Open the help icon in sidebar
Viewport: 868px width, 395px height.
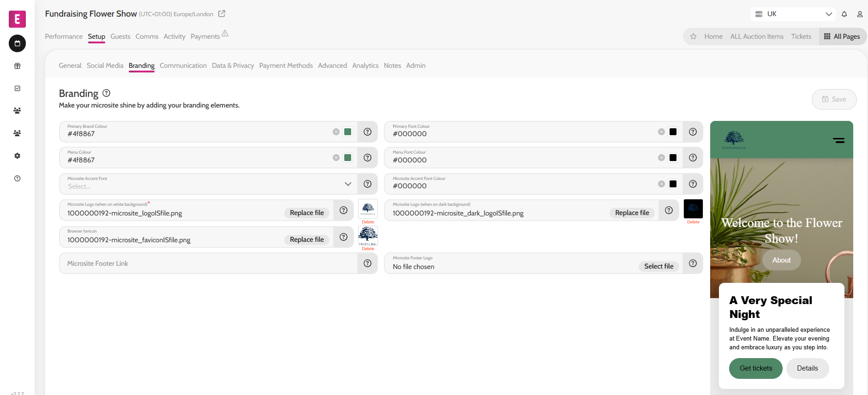tap(17, 179)
